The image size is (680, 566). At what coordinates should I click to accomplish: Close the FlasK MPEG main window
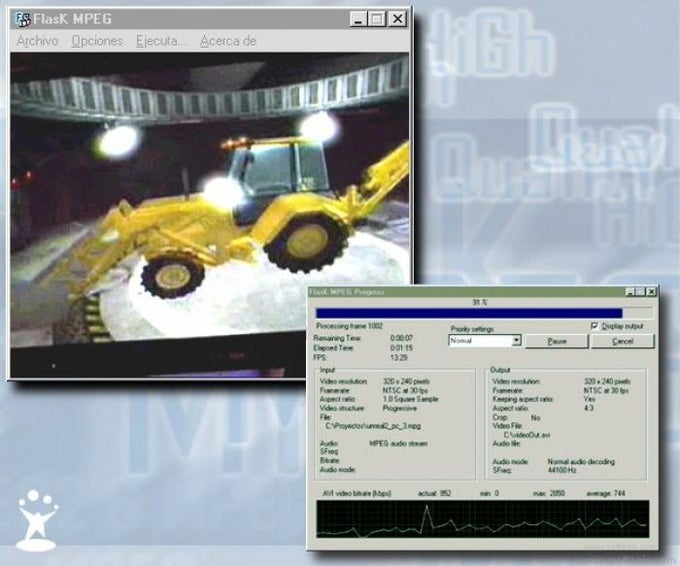click(397, 19)
